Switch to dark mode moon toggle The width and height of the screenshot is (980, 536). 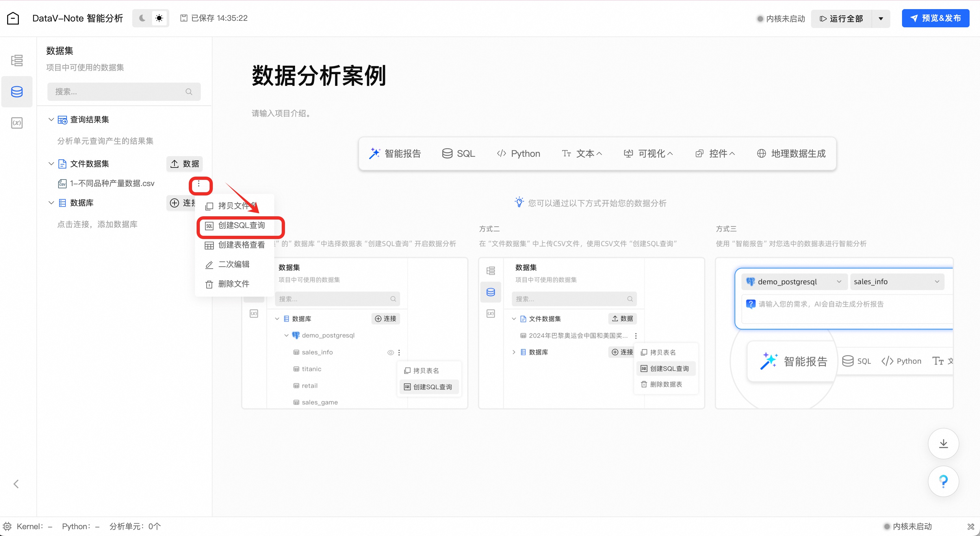point(142,18)
